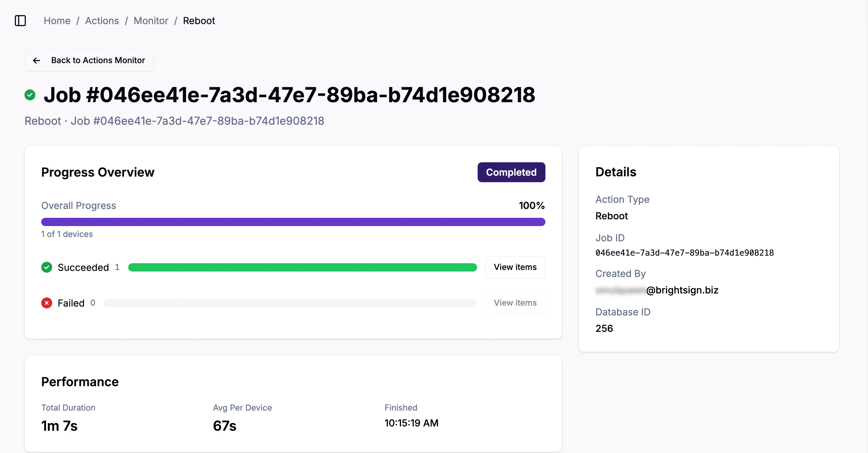868x453 pixels.
Task: Open the Home breadcrumb link
Action: click(57, 20)
